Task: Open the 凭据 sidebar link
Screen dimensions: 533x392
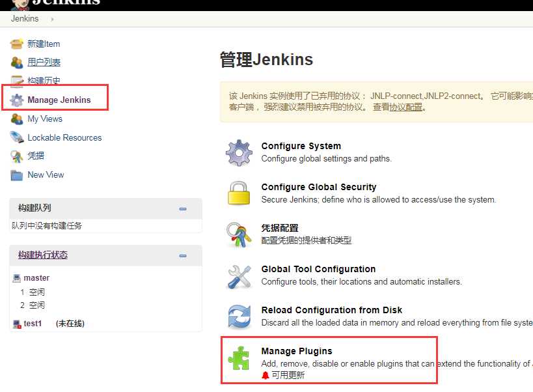Action: coord(36,156)
